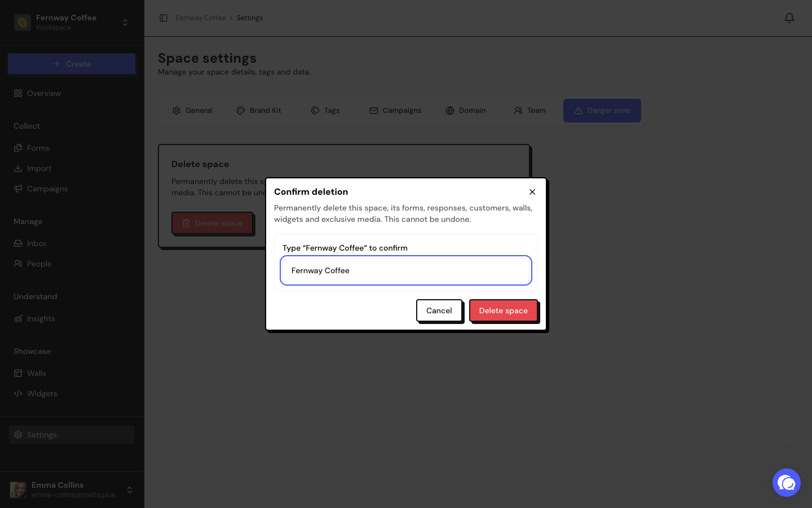Click the Create button in sidebar

(x=72, y=64)
